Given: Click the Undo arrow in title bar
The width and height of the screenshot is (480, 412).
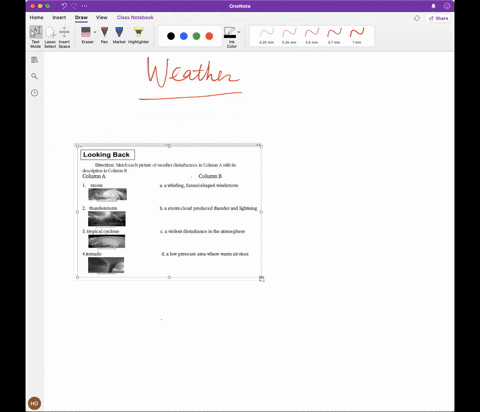Looking at the screenshot, I should pos(64,6).
